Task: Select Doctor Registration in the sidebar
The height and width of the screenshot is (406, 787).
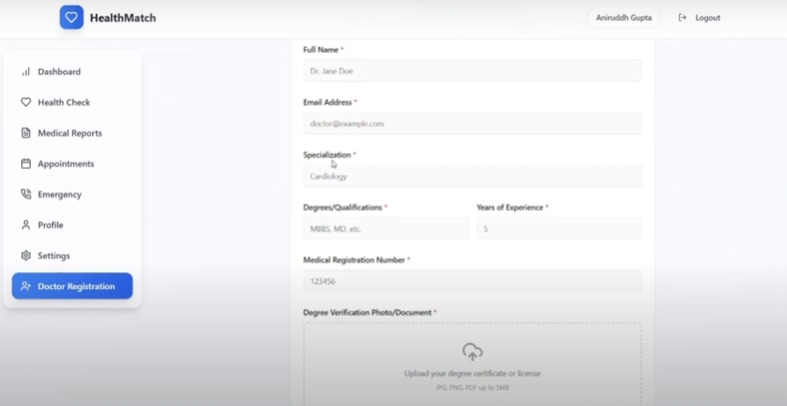Action: click(x=72, y=286)
